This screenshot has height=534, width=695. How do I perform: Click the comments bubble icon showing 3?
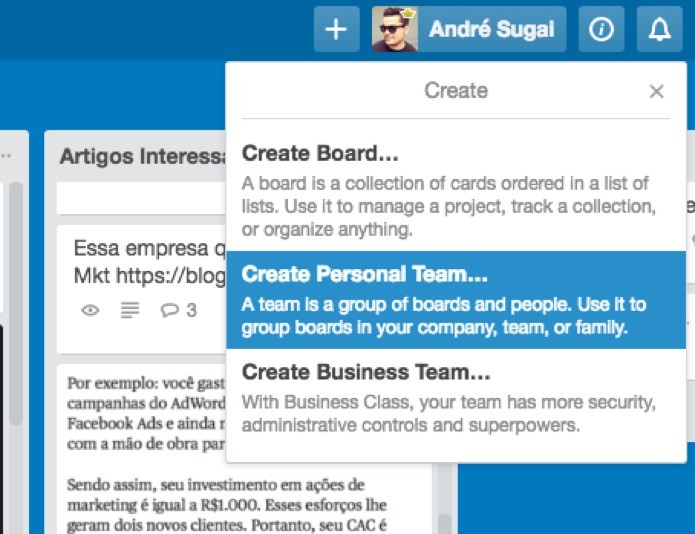178,310
